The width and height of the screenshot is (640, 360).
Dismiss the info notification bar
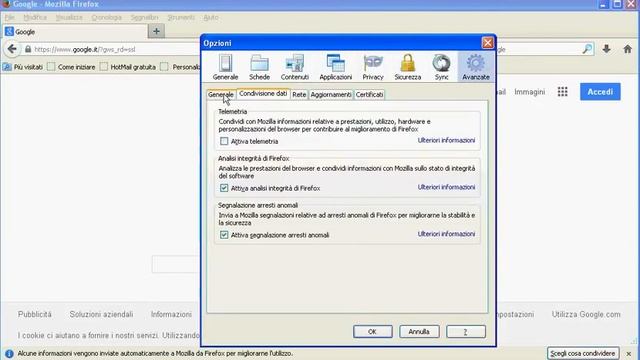[x=629, y=353]
